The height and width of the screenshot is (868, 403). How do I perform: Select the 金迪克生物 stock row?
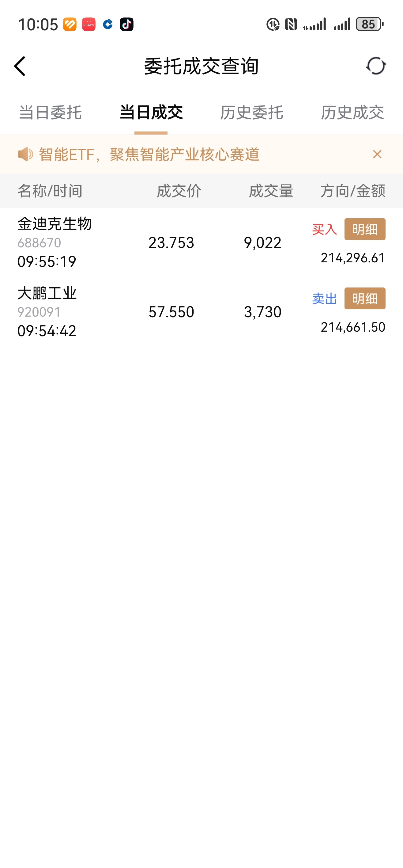click(135, 243)
